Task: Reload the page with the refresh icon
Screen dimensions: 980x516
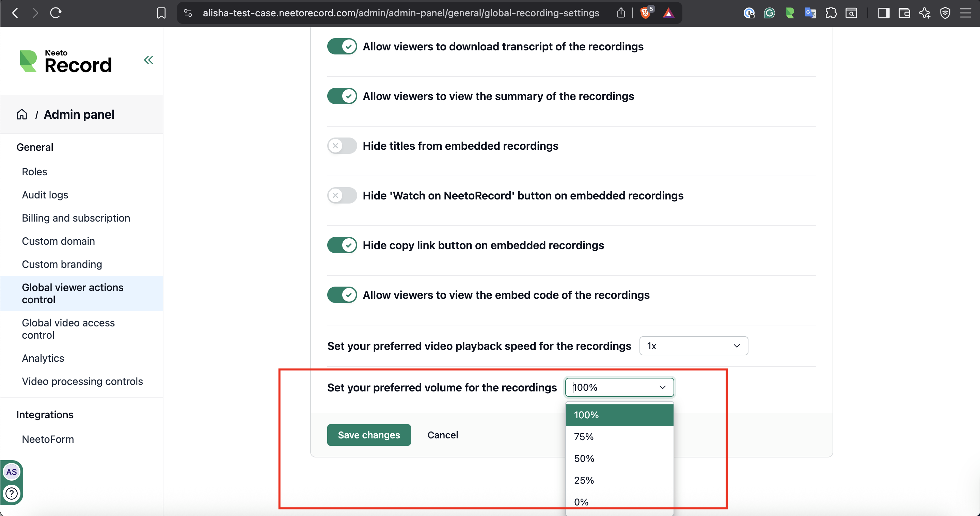Action: 56,13
